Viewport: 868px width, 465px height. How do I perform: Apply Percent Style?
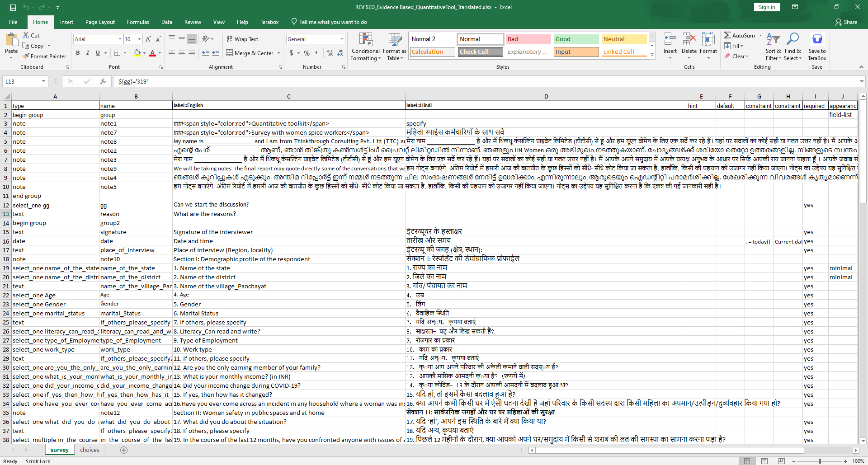pyautogui.click(x=307, y=53)
